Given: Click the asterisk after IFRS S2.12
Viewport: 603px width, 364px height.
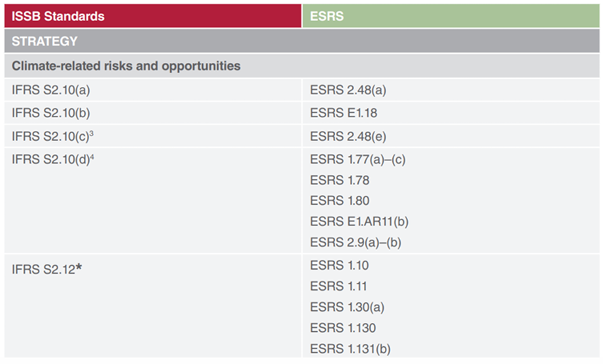Looking at the screenshot, I should tap(79, 266).
